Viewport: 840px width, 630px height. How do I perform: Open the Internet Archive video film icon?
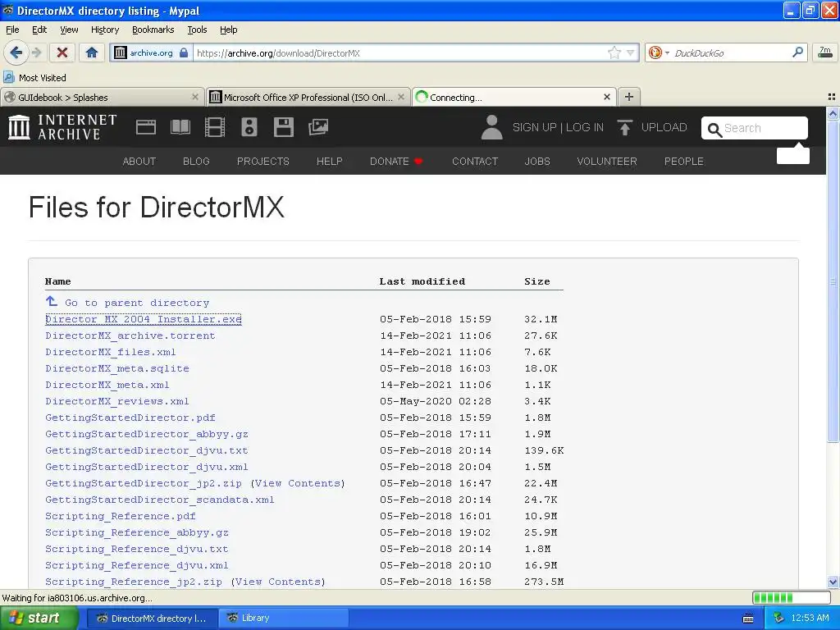tap(214, 127)
